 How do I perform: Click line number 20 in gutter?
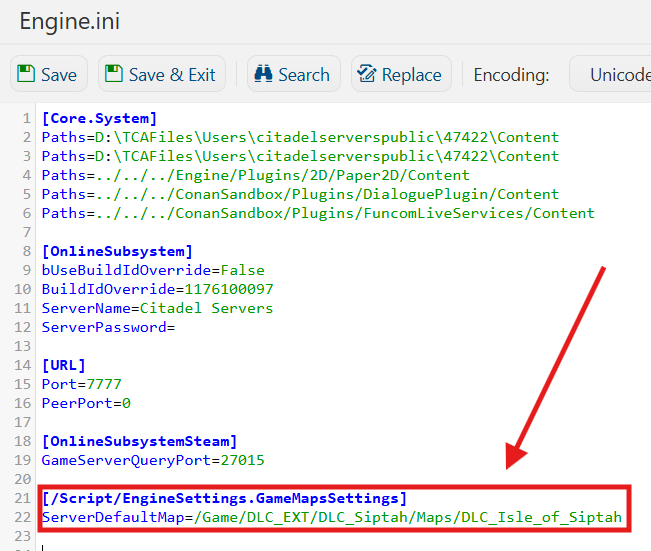coord(23,479)
